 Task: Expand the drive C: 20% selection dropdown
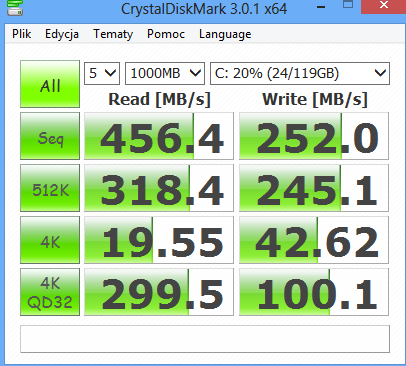[300, 73]
